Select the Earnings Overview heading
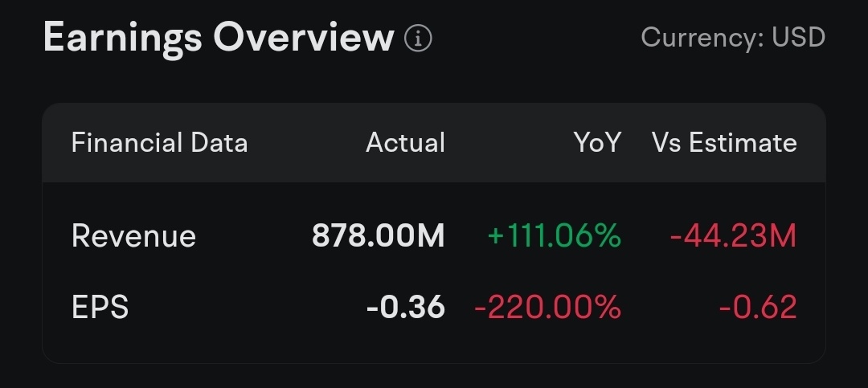Image resolution: width=868 pixels, height=388 pixels. (219, 39)
